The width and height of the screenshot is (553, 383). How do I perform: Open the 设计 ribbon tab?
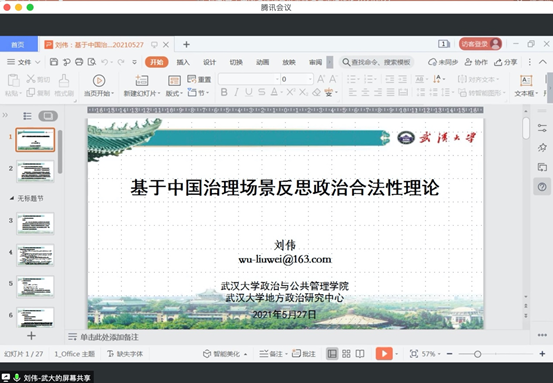coord(209,62)
